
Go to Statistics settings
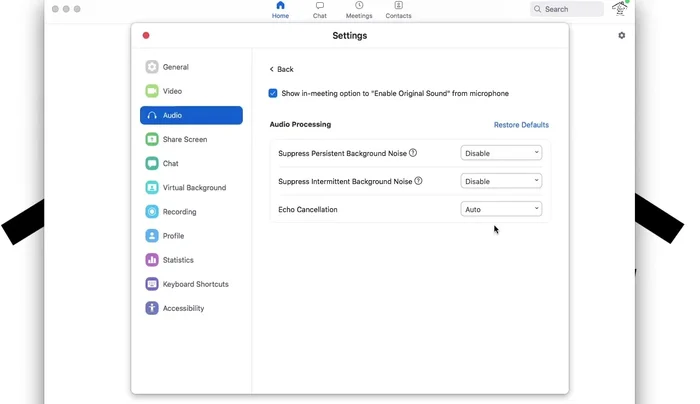click(x=177, y=260)
